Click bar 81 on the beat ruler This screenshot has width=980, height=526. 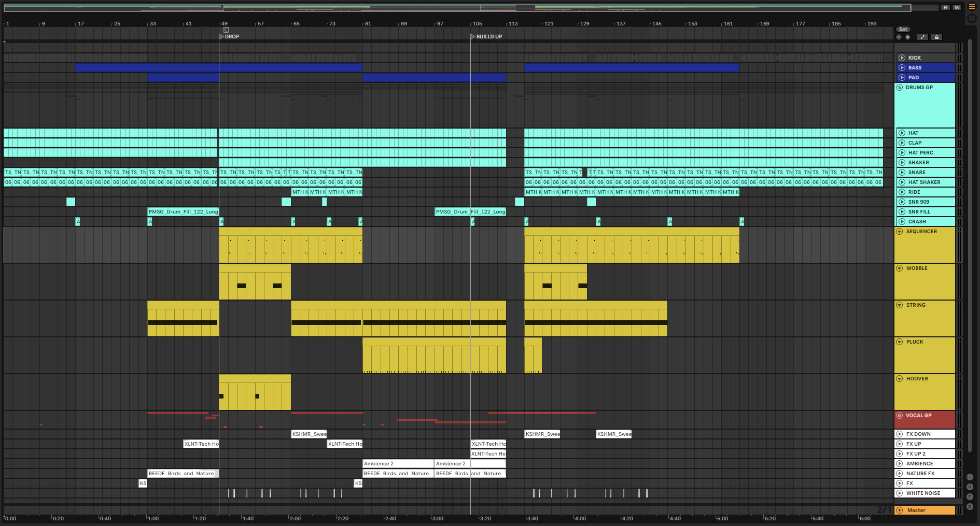click(x=368, y=24)
